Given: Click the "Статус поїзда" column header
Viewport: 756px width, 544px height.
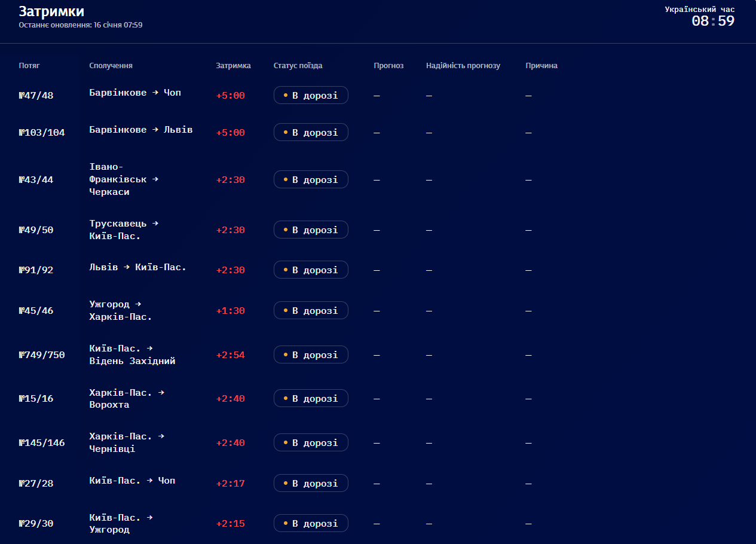Looking at the screenshot, I should point(298,66).
